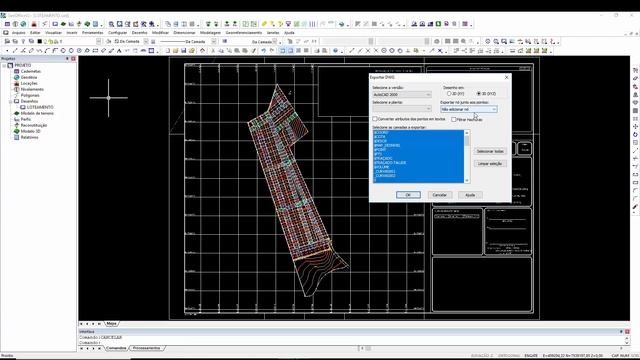The width and height of the screenshot is (640, 360).
Task: Click the blank new document icon
Action: (168, 51)
